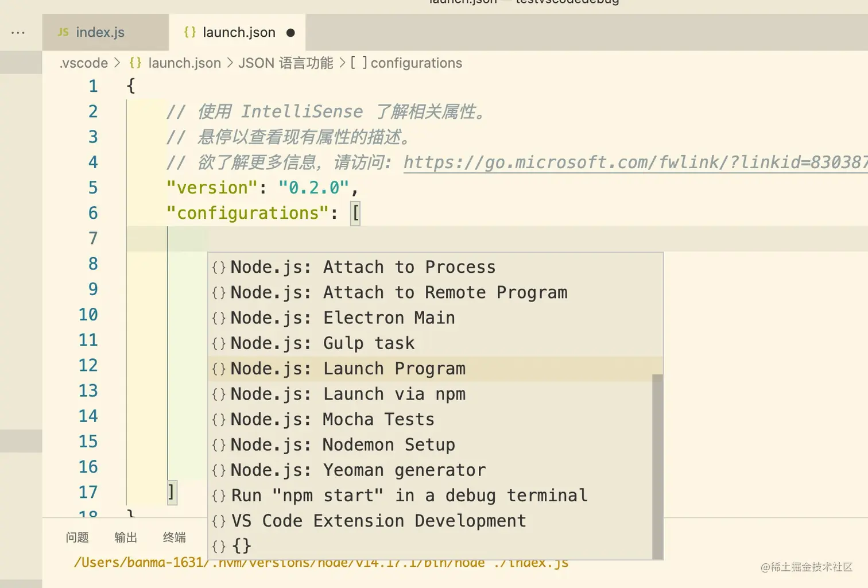Open .vscode folder in breadcrumb
The height and width of the screenshot is (588, 868).
coord(84,63)
